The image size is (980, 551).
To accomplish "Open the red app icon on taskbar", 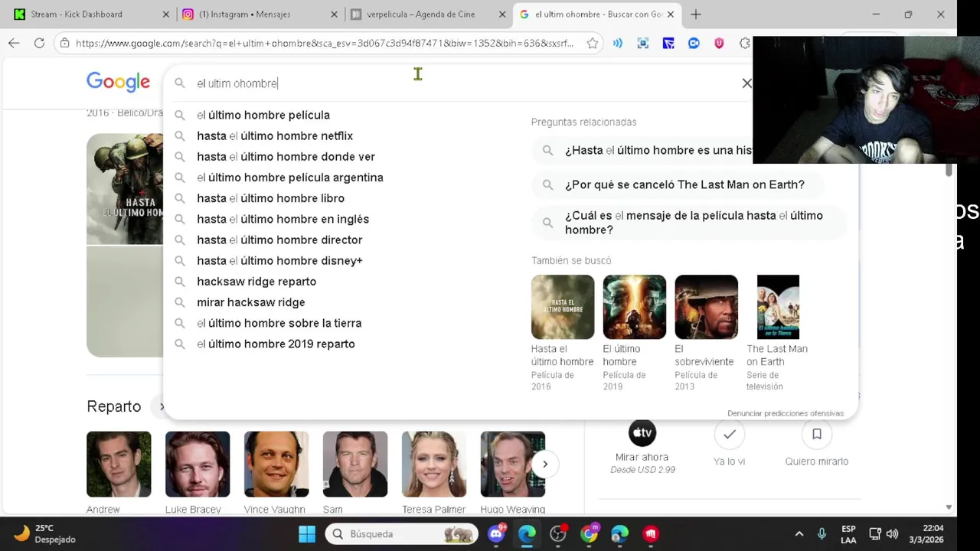I will [x=651, y=534].
